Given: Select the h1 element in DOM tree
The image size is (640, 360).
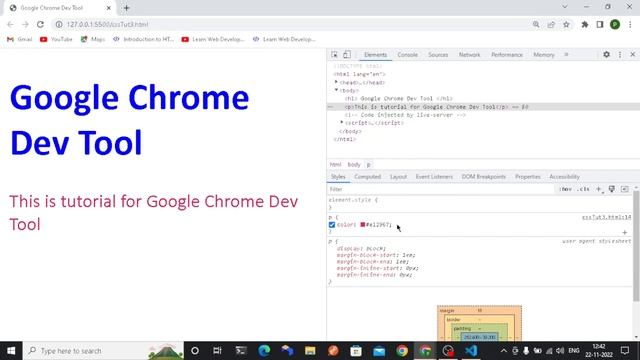Looking at the screenshot, I should pos(398,98).
